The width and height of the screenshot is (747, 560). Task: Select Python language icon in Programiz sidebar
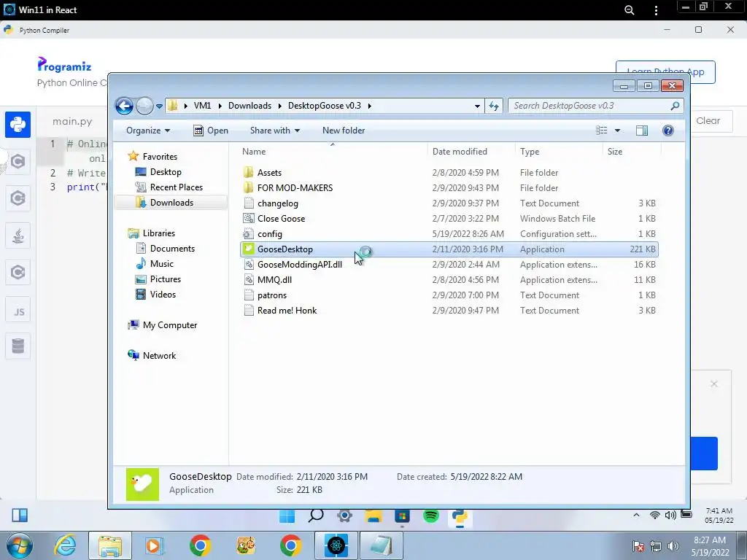tap(18, 125)
